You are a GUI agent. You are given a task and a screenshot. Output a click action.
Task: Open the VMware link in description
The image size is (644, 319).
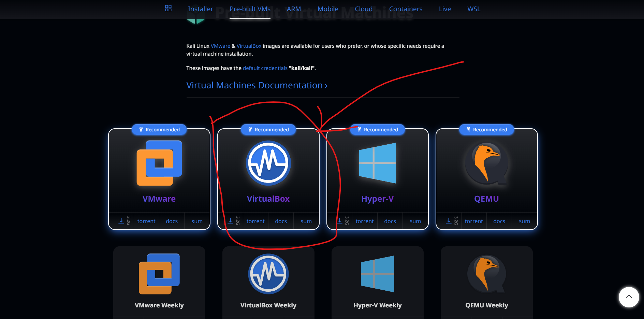(220, 46)
